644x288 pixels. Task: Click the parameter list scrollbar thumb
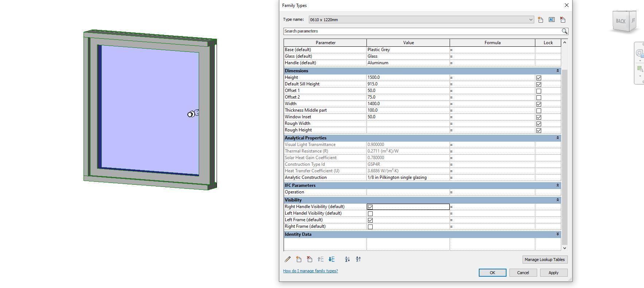coord(565,157)
